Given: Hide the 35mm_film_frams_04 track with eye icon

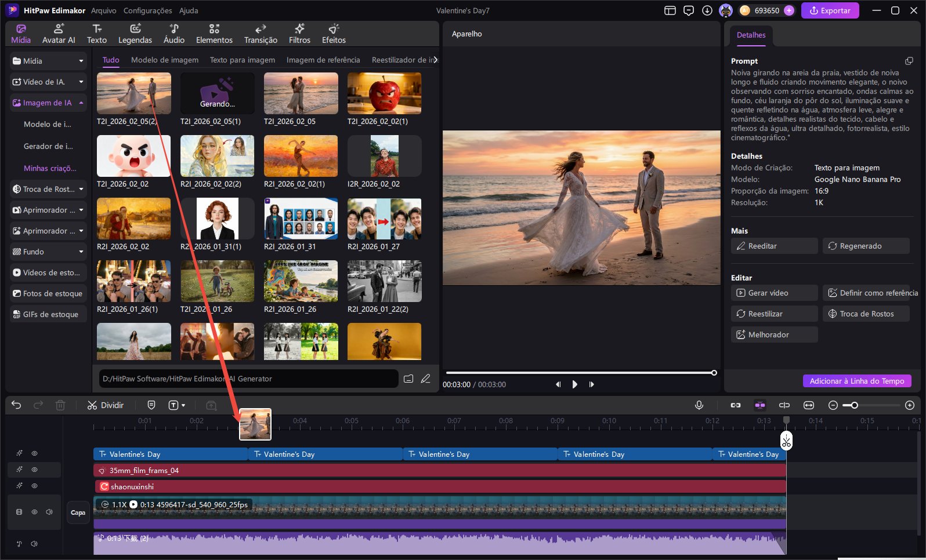Looking at the screenshot, I should (x=34, y=470).
